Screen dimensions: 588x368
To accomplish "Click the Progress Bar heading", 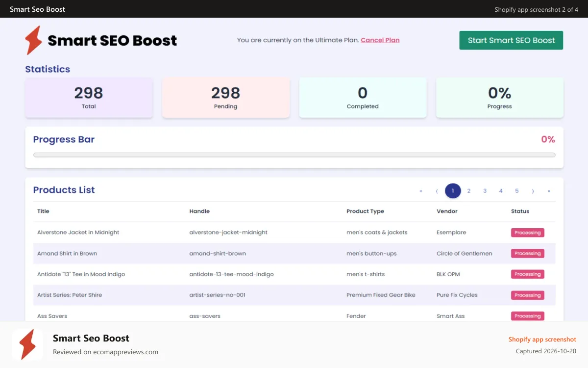I will tap(64, 139).
